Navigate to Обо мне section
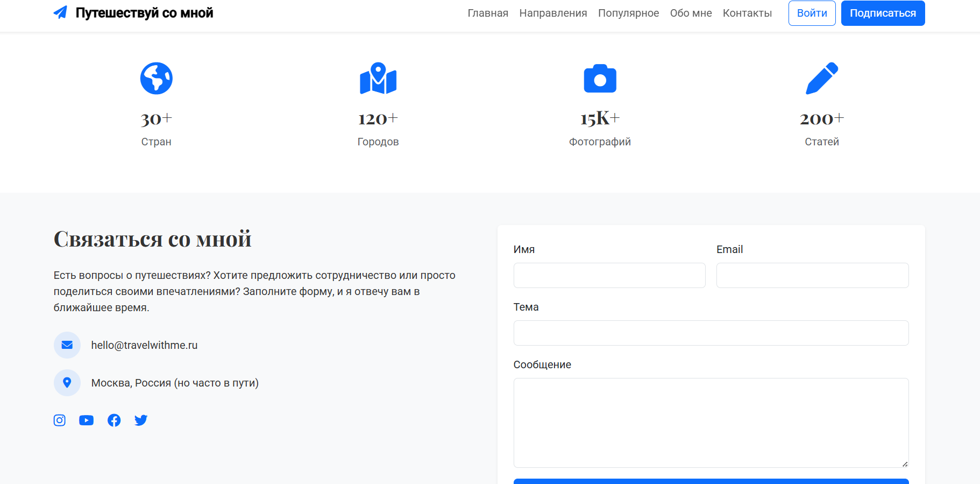Viewport: 980px width, 484px height. (691, 13)
